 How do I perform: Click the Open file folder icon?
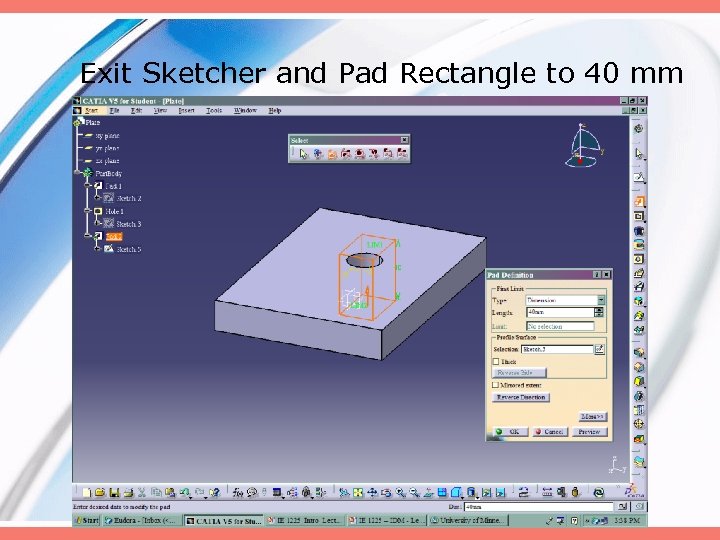pos(100,493)
